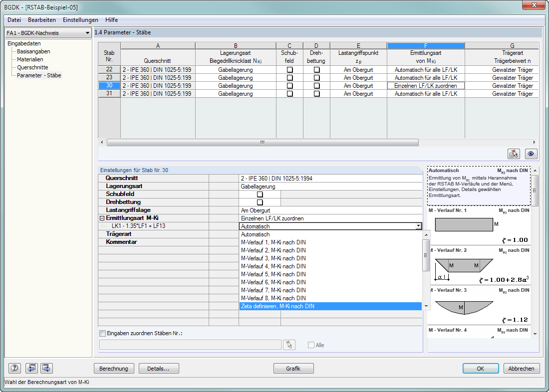This screenshot has height=392, width=549.
Task: Choose 'M-Verlauf 6, M-Ki nach DIN' option
Action: 330,282
